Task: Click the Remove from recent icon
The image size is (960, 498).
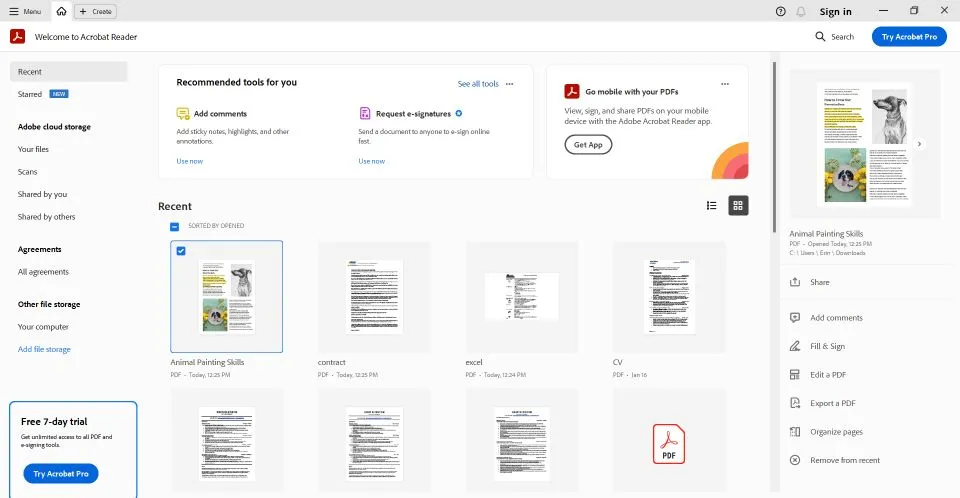Action: click(795, 460)
